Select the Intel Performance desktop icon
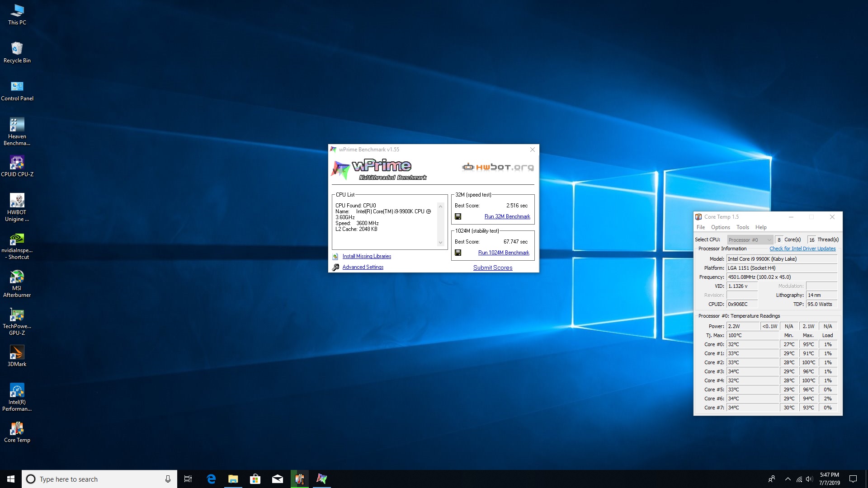Image resolution: width=868 pixels, height=488 pixels. point(17,397)
